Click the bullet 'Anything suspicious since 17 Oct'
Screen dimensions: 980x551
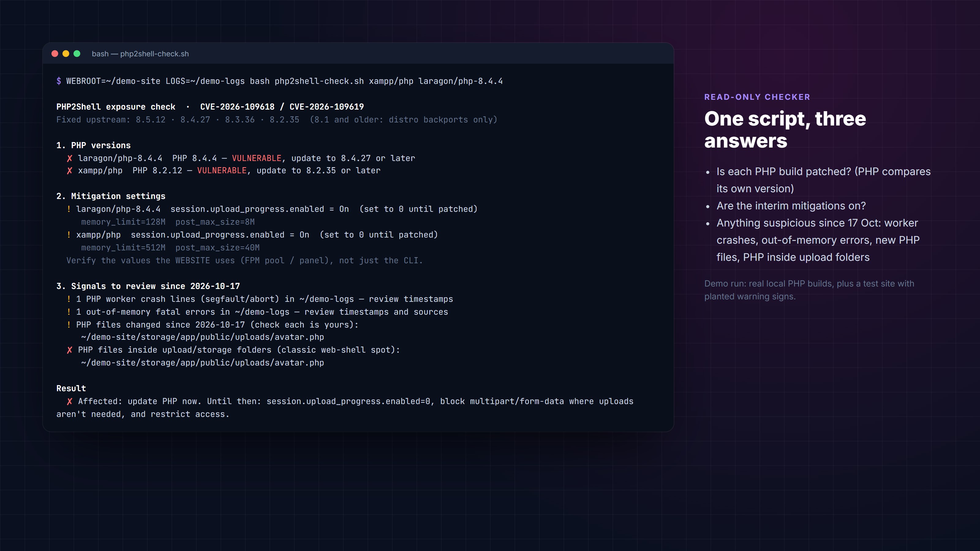click(818, 240)
